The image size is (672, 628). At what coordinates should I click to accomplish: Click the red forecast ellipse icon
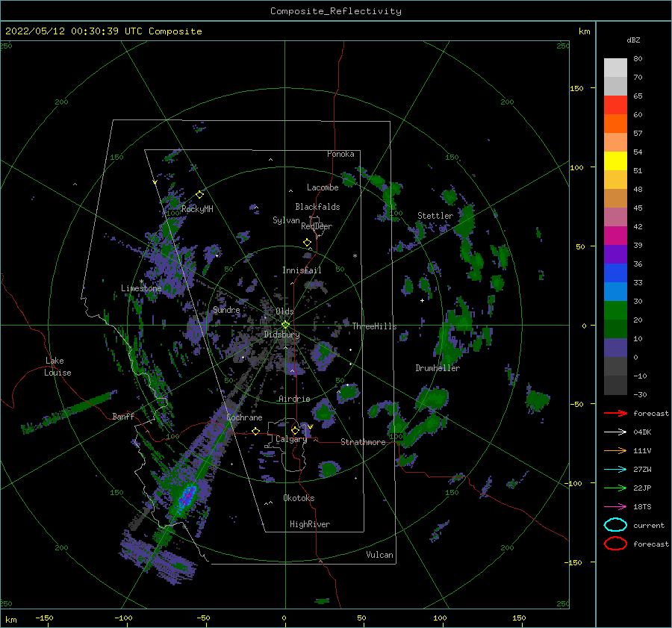615,544
